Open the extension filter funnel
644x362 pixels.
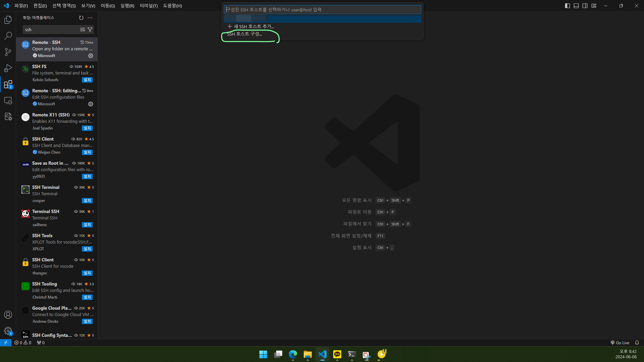(90, 30)
